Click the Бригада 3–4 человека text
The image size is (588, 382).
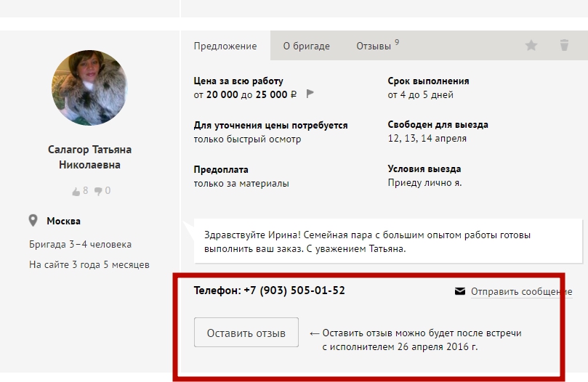pyautogui.click(x=80, y=244)
